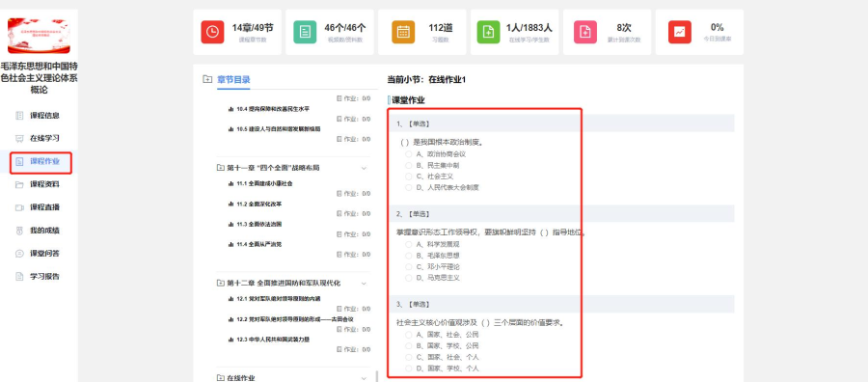Open section 11.2 全面深化改革
Viewport: 868px width, 382px height.
pyautogui.click(x=259, y=205)
